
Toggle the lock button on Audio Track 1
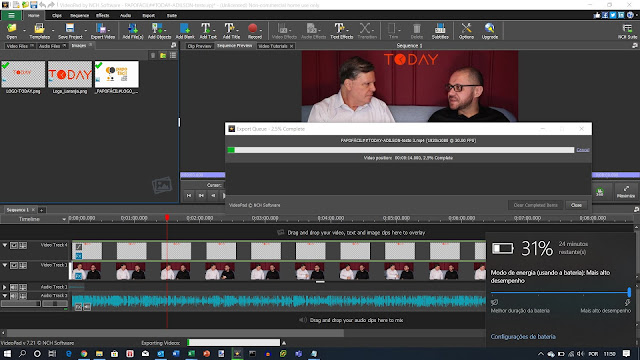23,287
